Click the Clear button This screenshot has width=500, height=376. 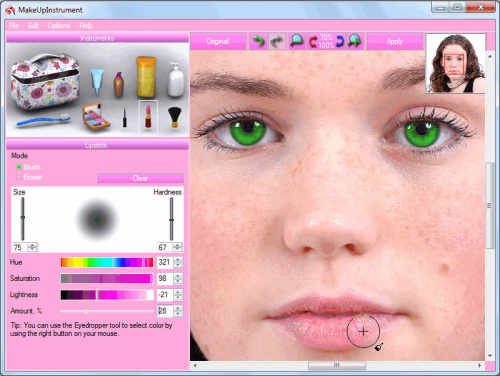coord(140,178)
